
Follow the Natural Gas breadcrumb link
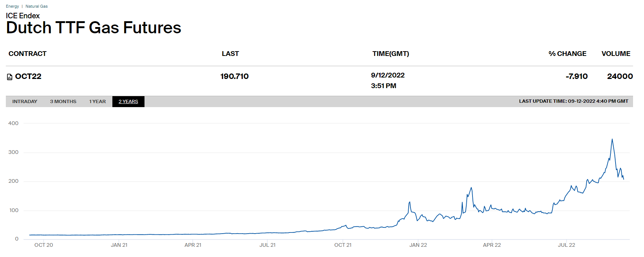tap(36, 6)
